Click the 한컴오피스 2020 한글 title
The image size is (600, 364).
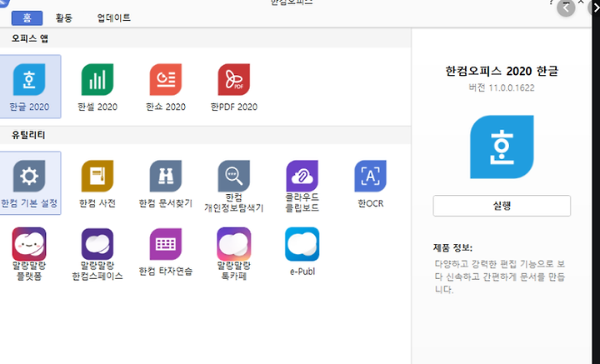[502, 71]
